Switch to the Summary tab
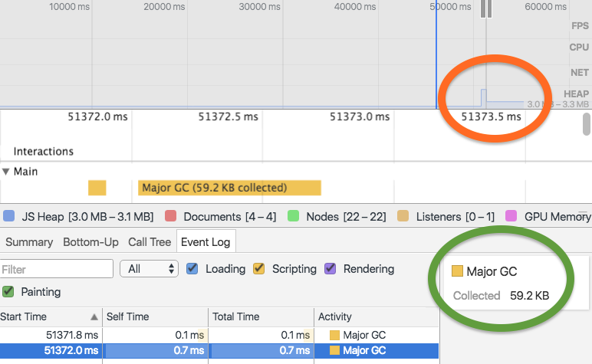The image size is (592, 364). pos(28,242)
